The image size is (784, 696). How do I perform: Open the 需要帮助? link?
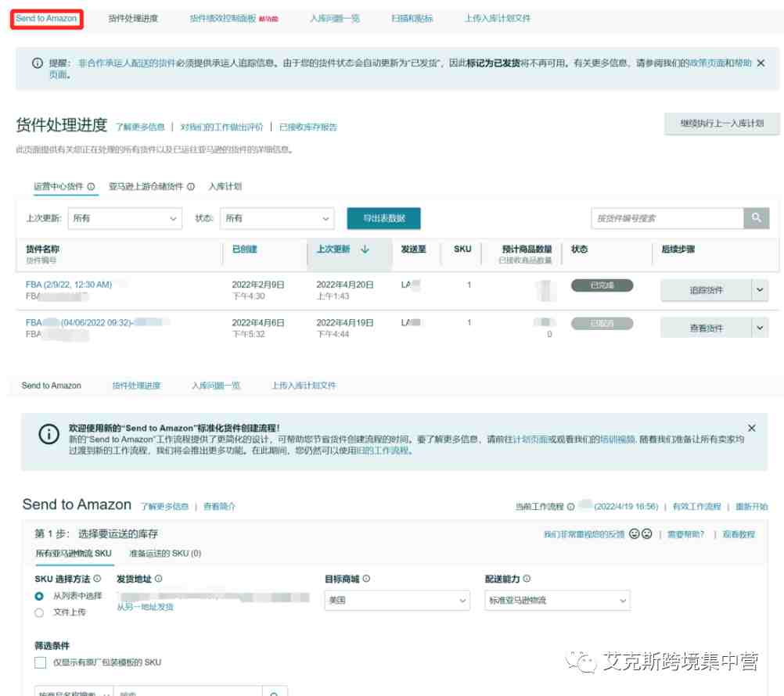coord(685,534)
